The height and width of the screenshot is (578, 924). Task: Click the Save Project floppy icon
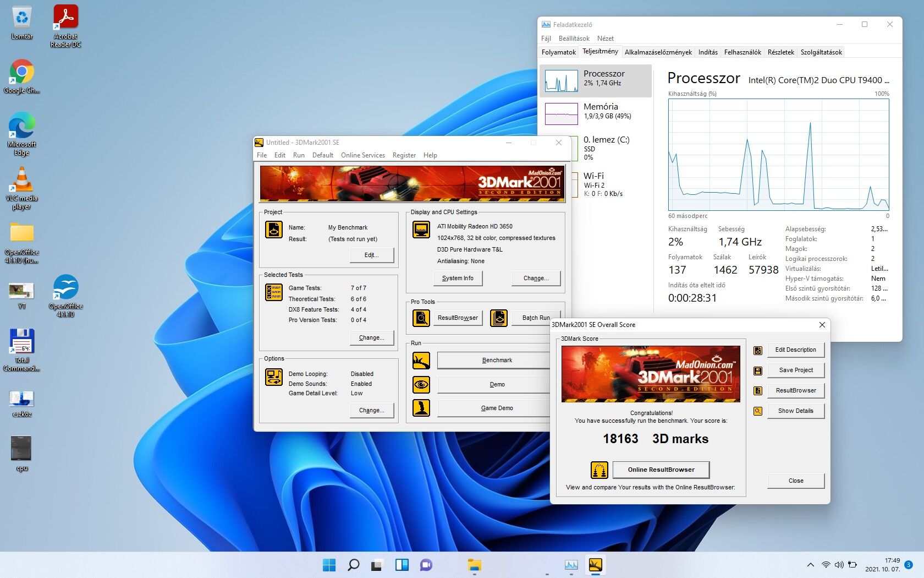tap(758, 370)
